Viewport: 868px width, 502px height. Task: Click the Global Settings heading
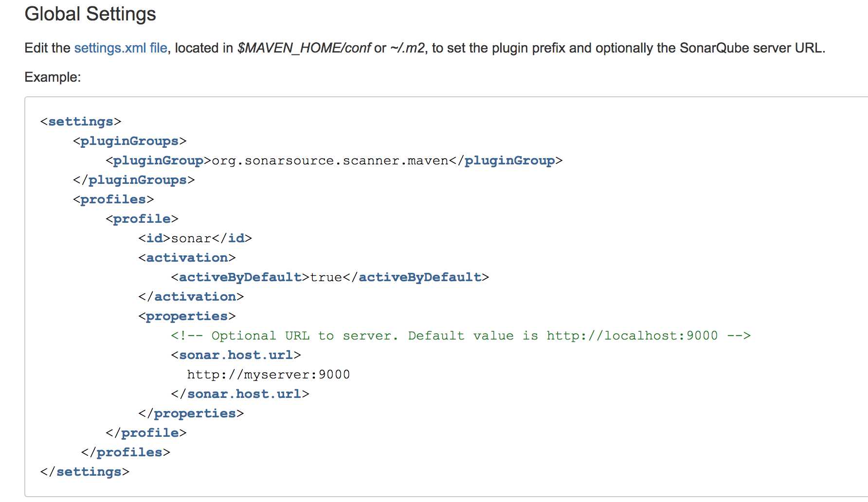coord(90,14)
